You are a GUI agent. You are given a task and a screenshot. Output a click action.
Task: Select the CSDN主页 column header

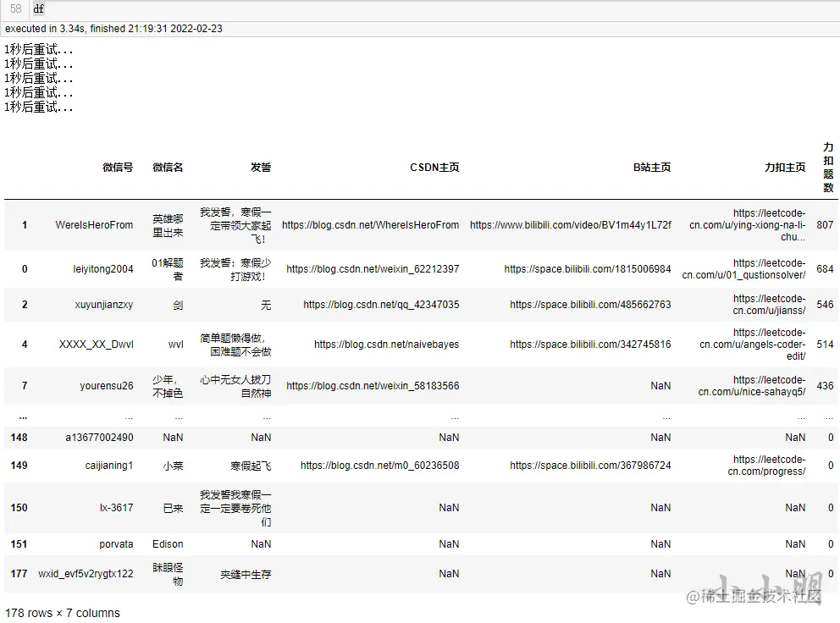pyautogui.click(x=434, y=167)
